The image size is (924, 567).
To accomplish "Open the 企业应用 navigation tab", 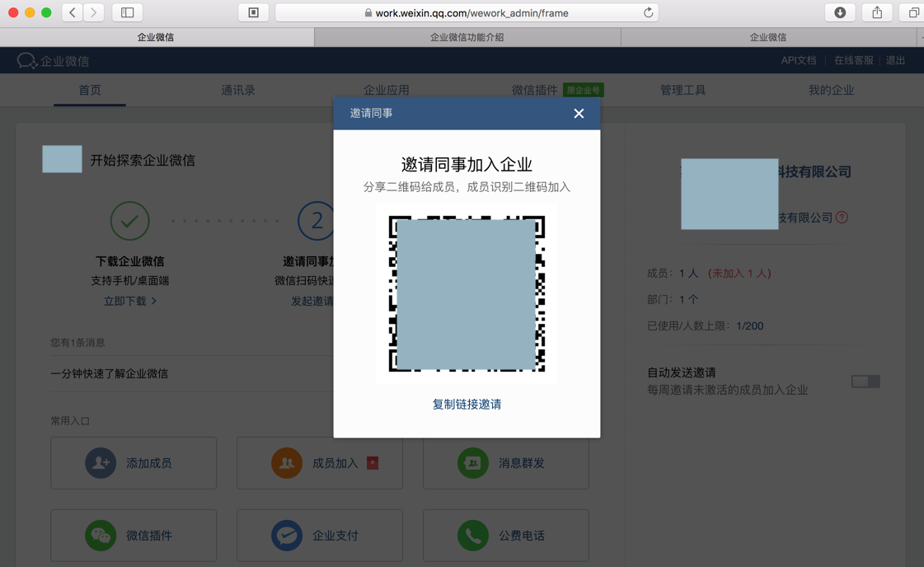I will (386, 90).
